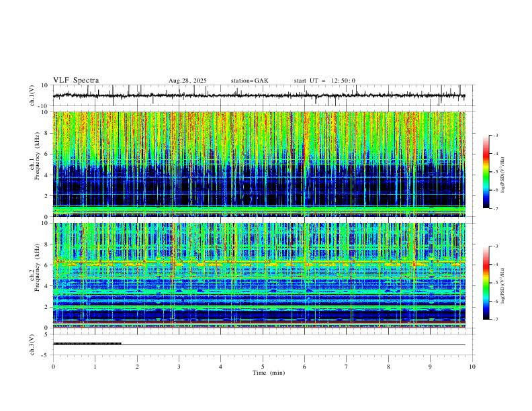Click the 'VLF Spectra' title text
532x411 pixels.
76,81
